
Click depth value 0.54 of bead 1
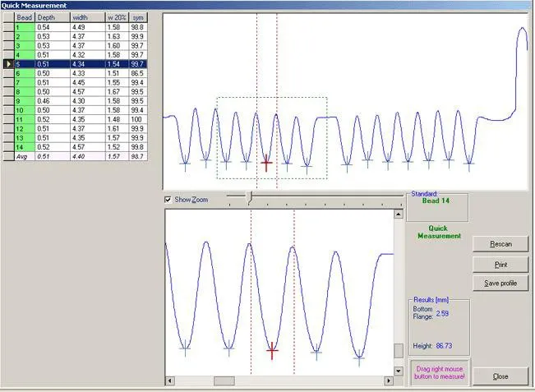tap(44, 27)
